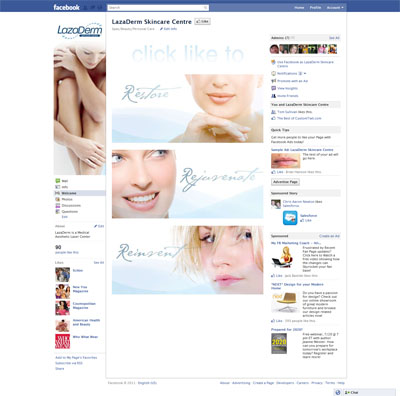Click the Salesforce app icon

(x=290, y=218)
